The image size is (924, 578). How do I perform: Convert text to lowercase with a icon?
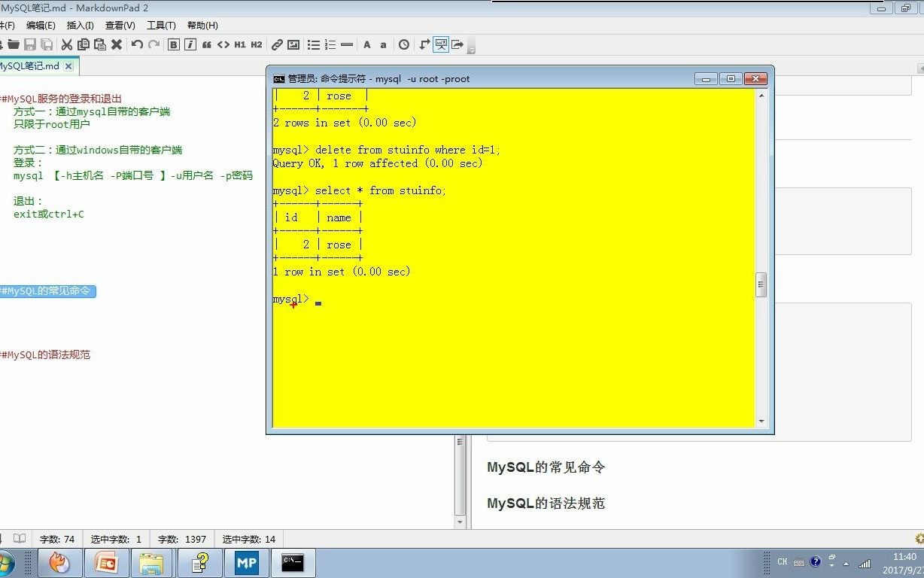coord(383,44)
